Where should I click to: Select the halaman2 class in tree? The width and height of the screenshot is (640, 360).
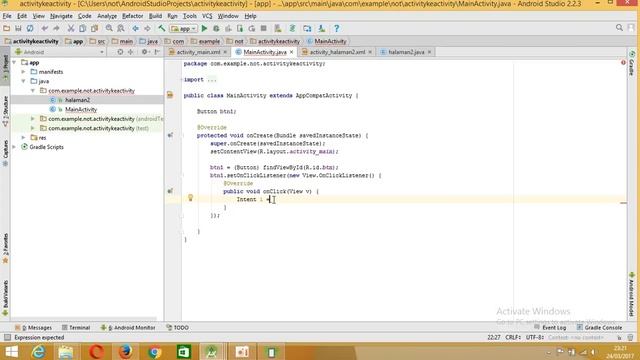point(77,100)
